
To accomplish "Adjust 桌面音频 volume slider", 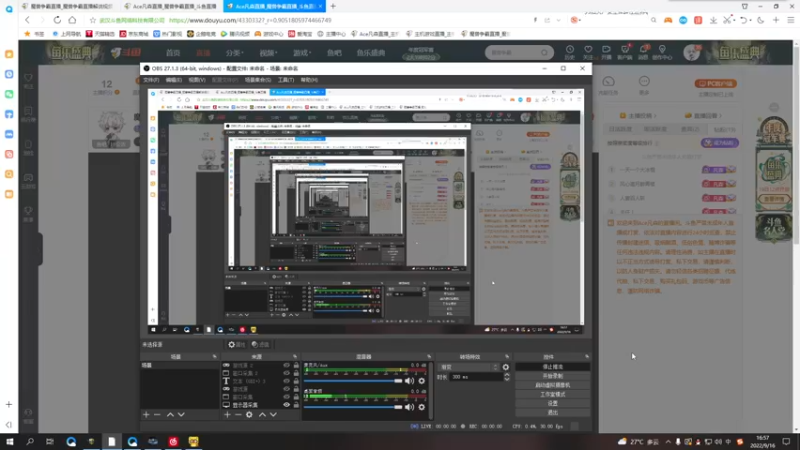I will click(353, 407).
